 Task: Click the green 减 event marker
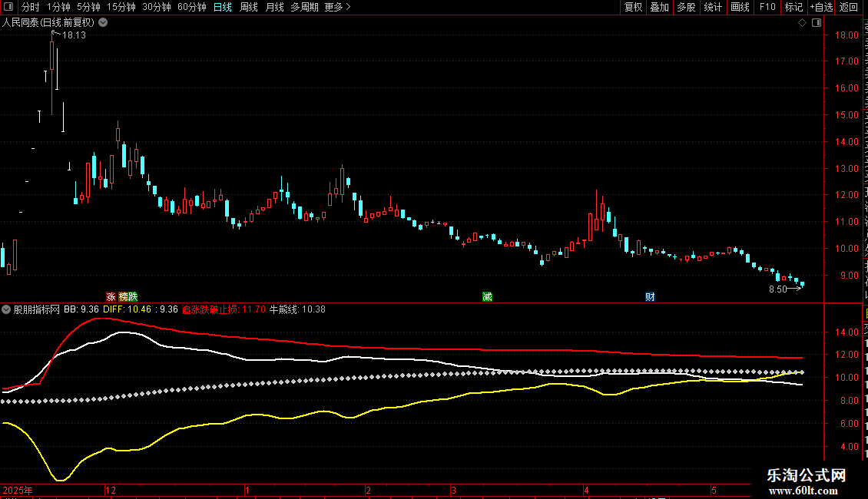point(487,297)
